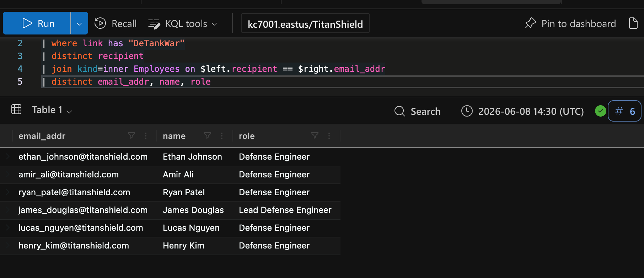Select cell amir_ali@titanshield.com

pyautogui.click(x=69, y=175)
